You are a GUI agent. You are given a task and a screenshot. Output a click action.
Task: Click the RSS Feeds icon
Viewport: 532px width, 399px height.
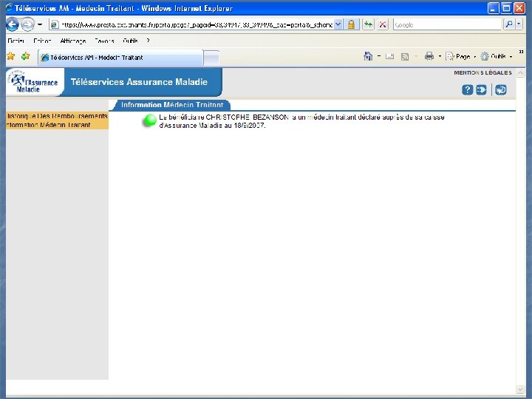(x=405, y=57)
